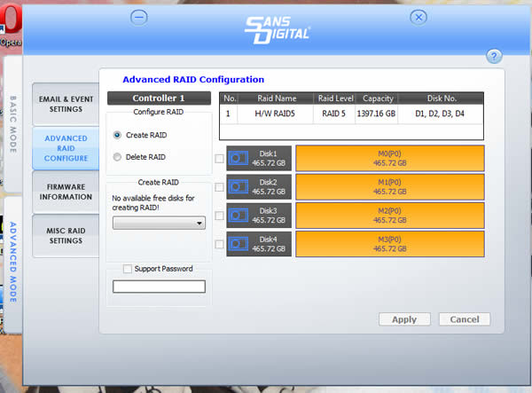
Task: Select the Advanced Mode vertical tab
Action: 13,262
